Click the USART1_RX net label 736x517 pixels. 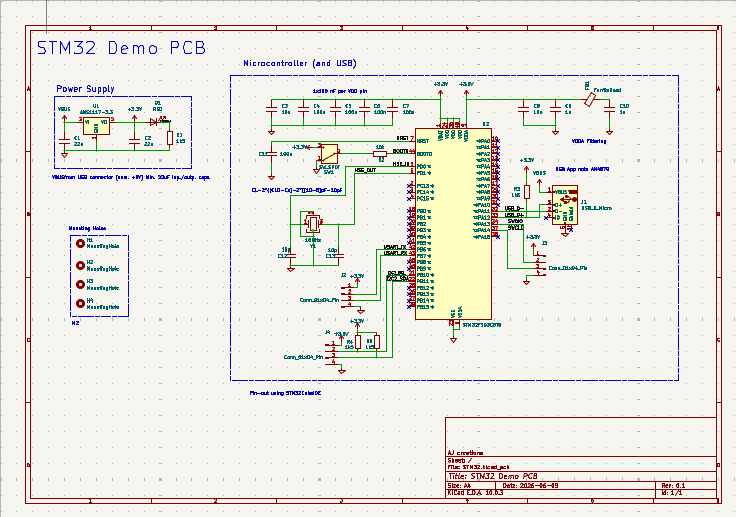(395, 254)
